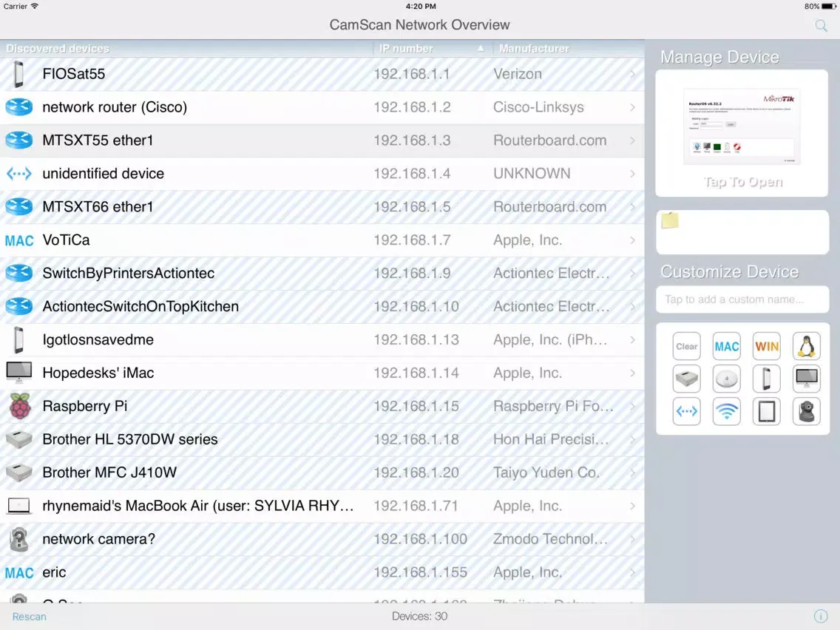Click manufacturer Hon Hai Precisi…

click(x=551, y=439)
